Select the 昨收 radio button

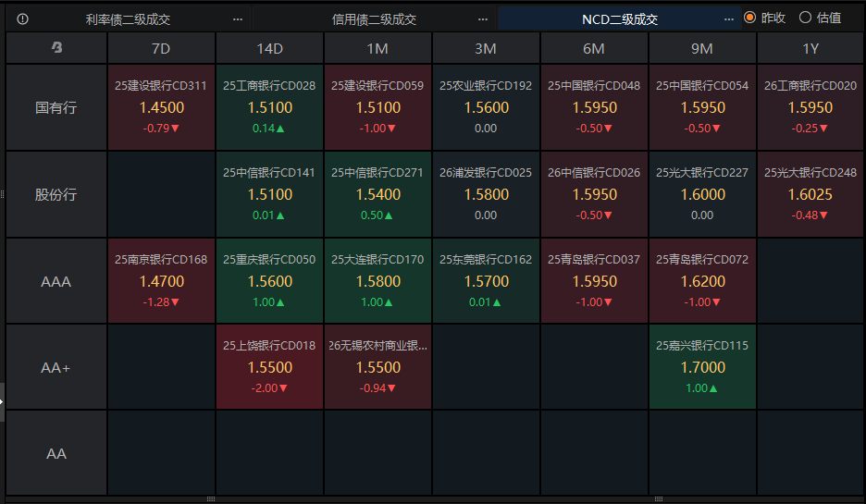tap(749, 18)
